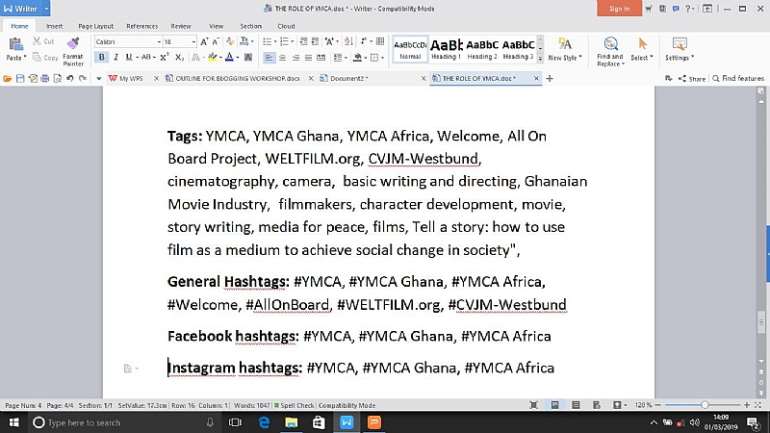This screenshot has width=770, height=433.
Task: Switch to the Section tab
Action: coord(250,26)
